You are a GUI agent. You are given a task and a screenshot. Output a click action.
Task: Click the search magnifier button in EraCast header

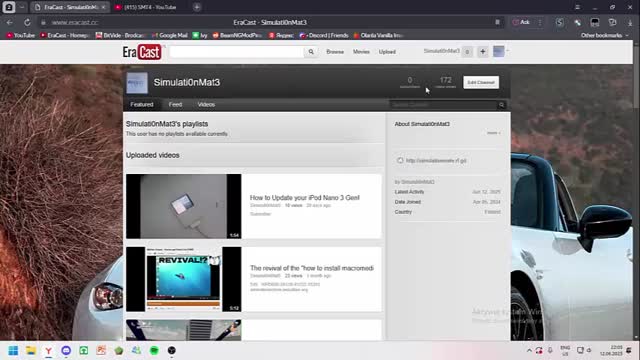(311, 52)
